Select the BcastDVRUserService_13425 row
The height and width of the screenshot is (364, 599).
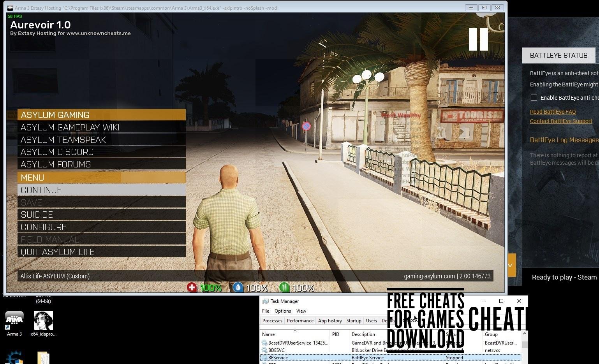[x=391, y=343]
